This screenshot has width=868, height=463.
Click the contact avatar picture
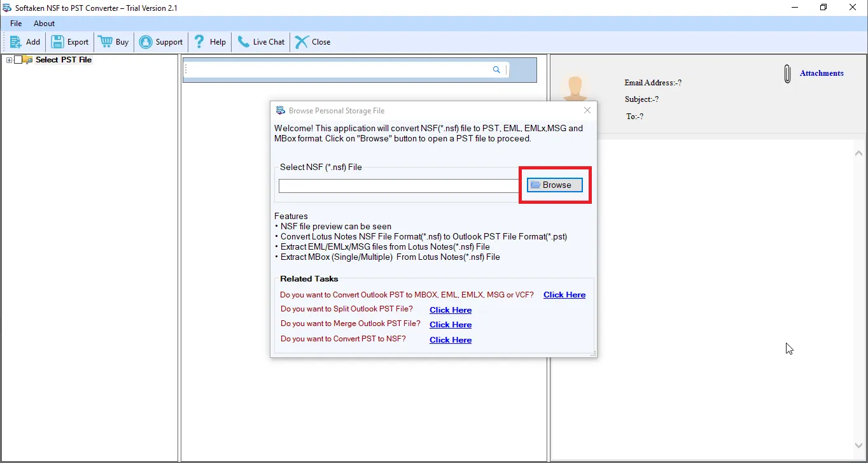point(575,89)
